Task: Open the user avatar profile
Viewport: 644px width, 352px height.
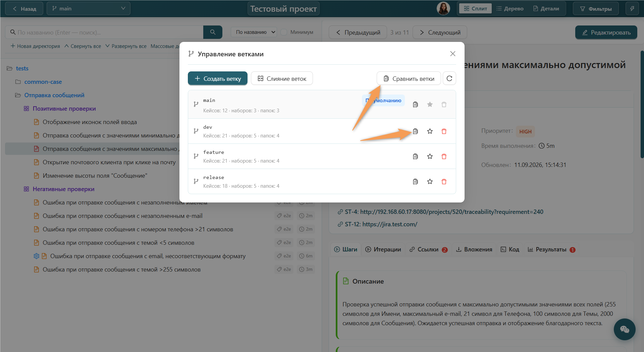Action: (443, 8)
